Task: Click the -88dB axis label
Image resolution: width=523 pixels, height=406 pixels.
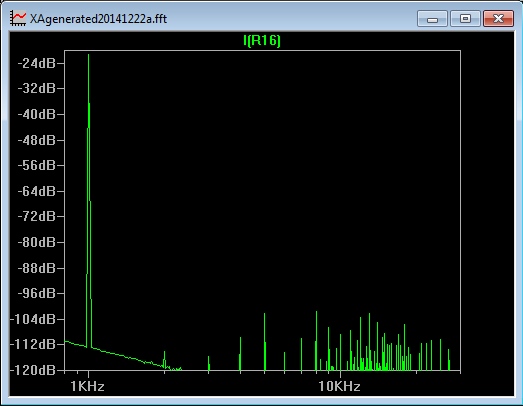Action: click(x=36, y=268)
